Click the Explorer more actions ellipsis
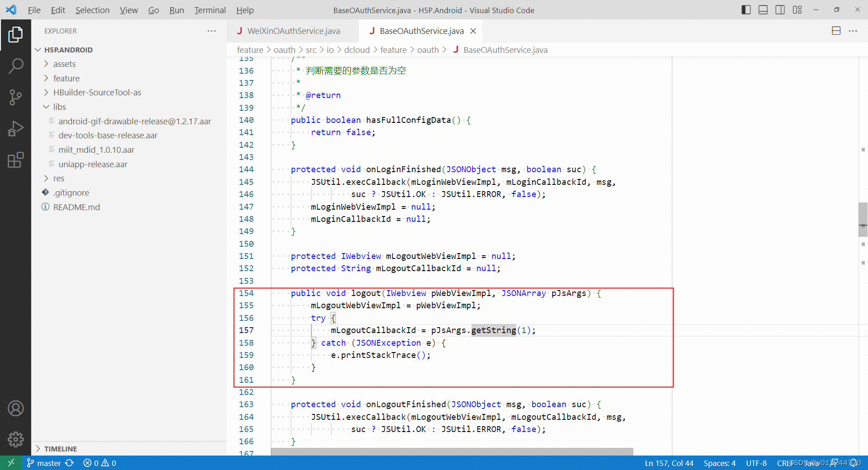 (212, 31)
